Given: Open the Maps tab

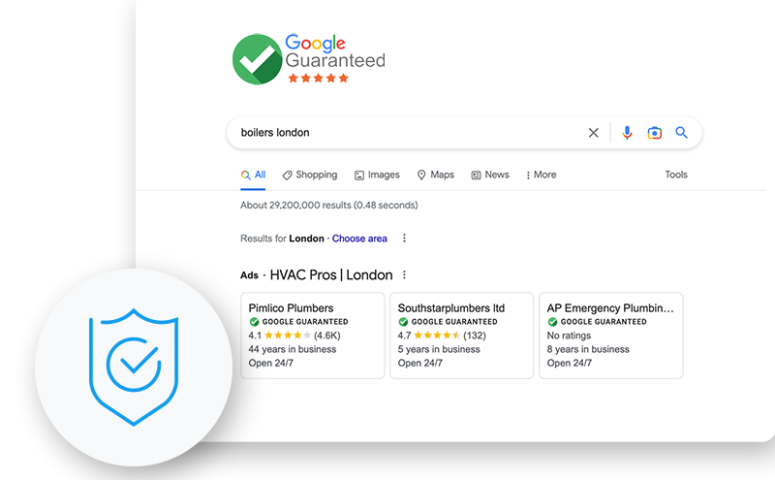Looking at the screenshot, I should 435,175.
